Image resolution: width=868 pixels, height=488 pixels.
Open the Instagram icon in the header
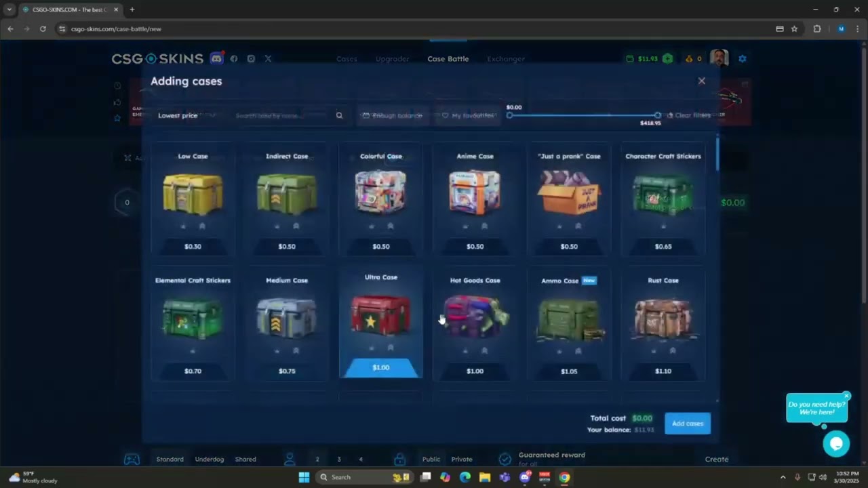coord(251,59)
